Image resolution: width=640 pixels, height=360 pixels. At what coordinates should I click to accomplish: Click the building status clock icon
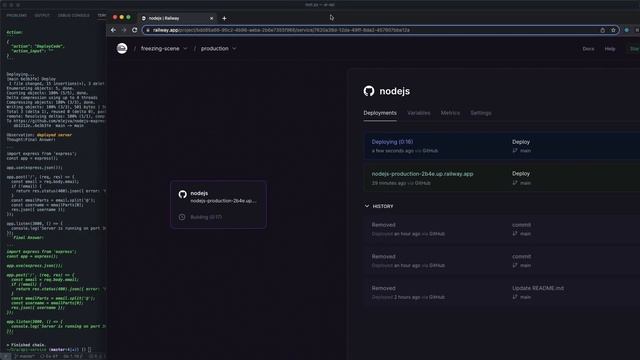coord(182,217)
